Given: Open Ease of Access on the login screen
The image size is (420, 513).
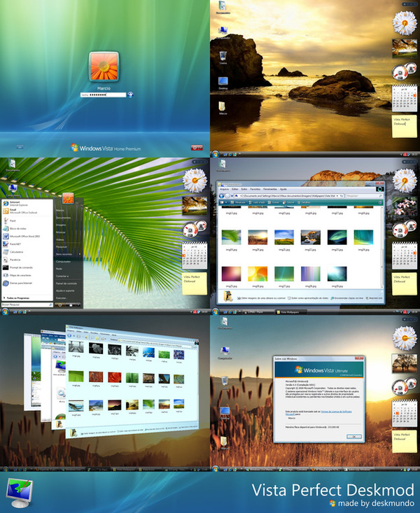Looking at the screenshot, I should tap(20, 148).
